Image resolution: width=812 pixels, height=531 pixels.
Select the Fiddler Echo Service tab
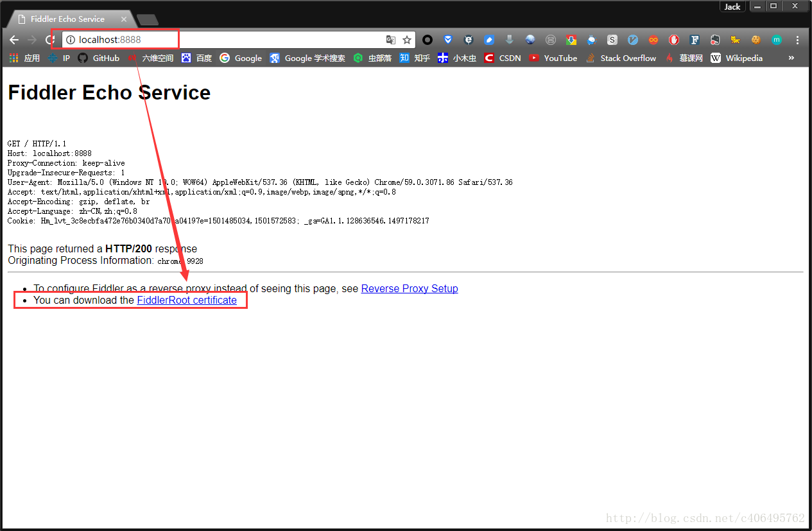click(x=67, y=19)
